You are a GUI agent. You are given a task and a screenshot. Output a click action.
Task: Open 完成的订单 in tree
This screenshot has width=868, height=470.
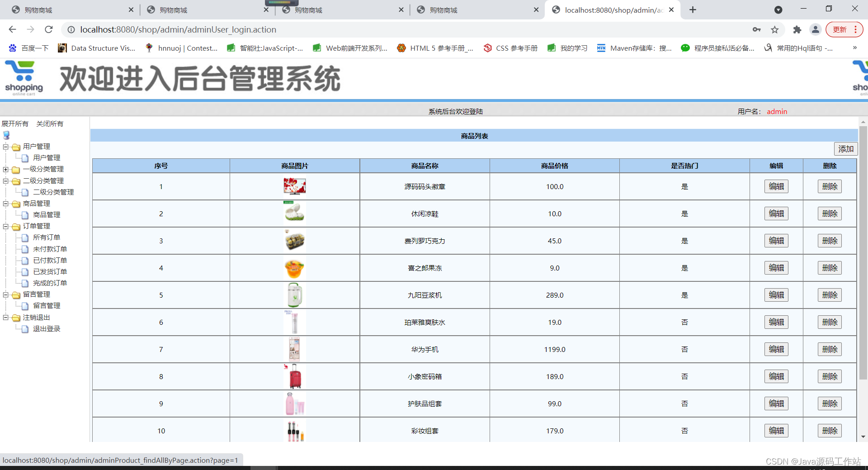pyautogui.click(x=50, y=283)
